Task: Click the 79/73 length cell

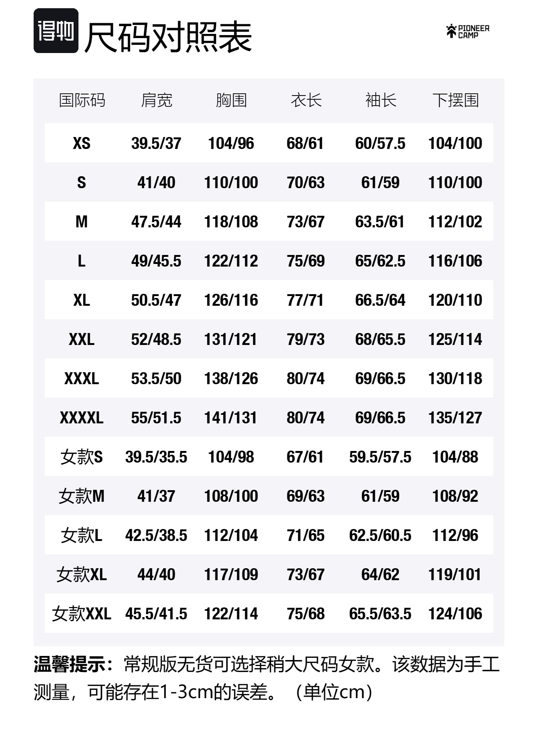Action: (306, 339)
